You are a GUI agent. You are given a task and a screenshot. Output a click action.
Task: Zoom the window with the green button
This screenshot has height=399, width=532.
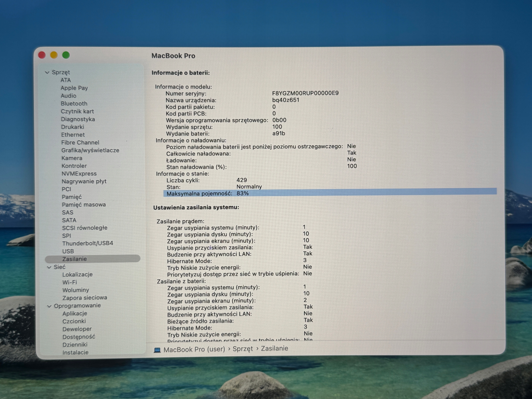(x=66, y=55)
